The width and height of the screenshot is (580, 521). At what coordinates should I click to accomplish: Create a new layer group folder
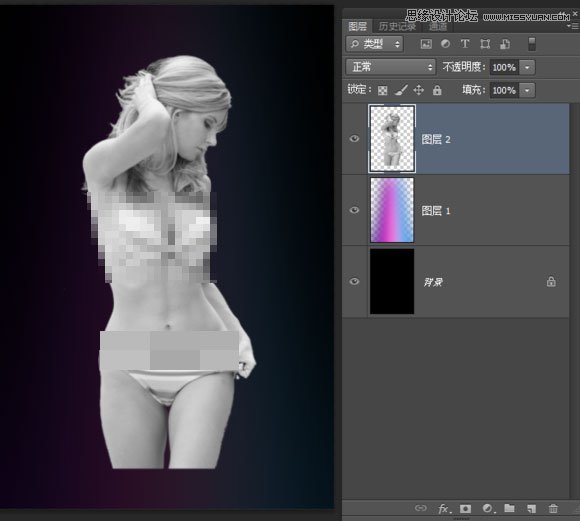point(509,508)
